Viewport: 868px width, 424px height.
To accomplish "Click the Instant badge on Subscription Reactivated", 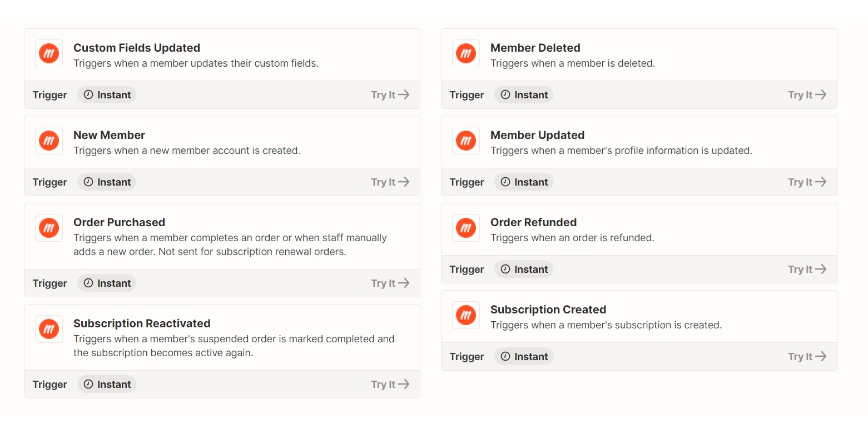I will pos(106,384).
